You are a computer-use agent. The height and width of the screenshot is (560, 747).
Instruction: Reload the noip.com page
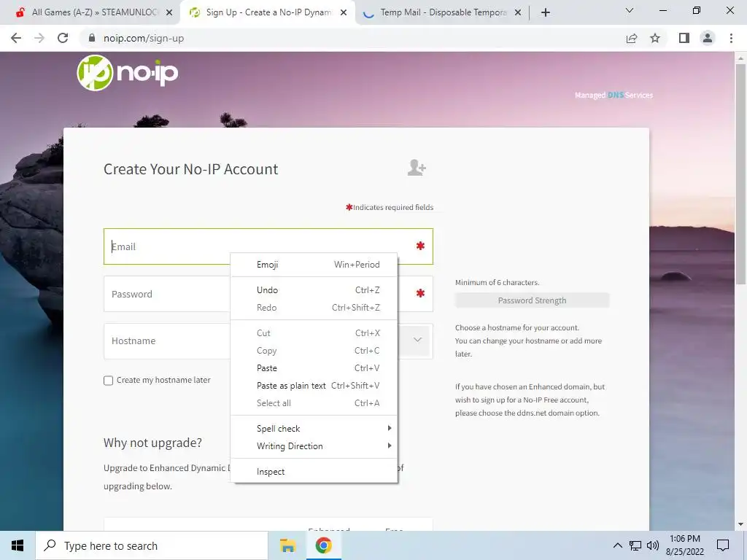63,38
